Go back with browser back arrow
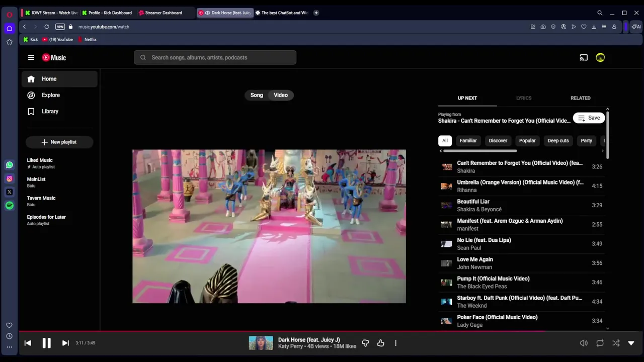Screen dimensions: 644x362 (x=25, y=27)
